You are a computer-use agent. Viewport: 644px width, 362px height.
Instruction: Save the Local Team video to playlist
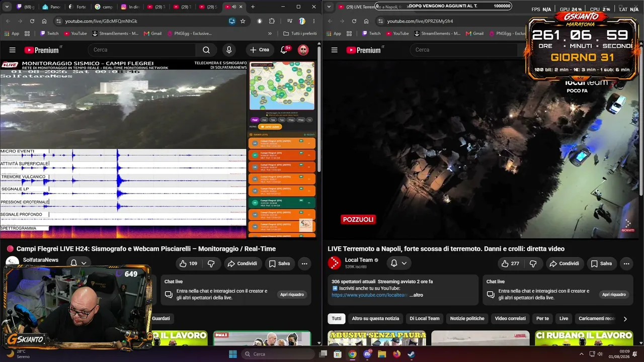tap(601, 263)
